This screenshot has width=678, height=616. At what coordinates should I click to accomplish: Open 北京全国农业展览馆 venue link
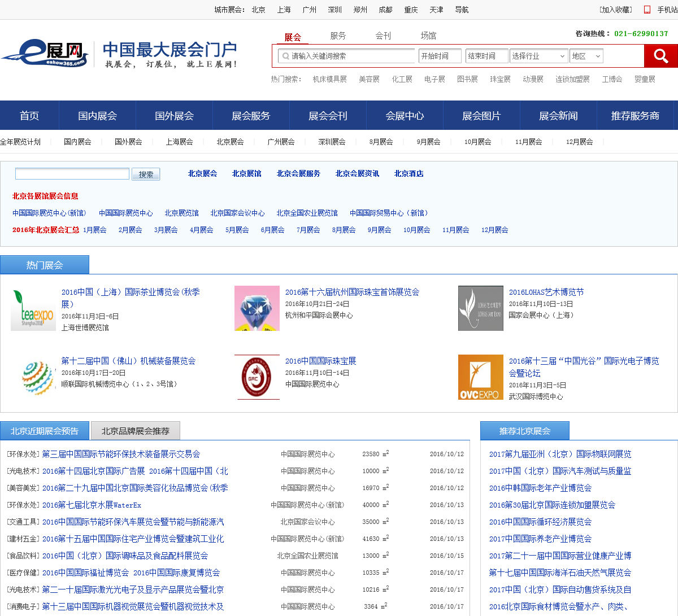click(307, 213)
